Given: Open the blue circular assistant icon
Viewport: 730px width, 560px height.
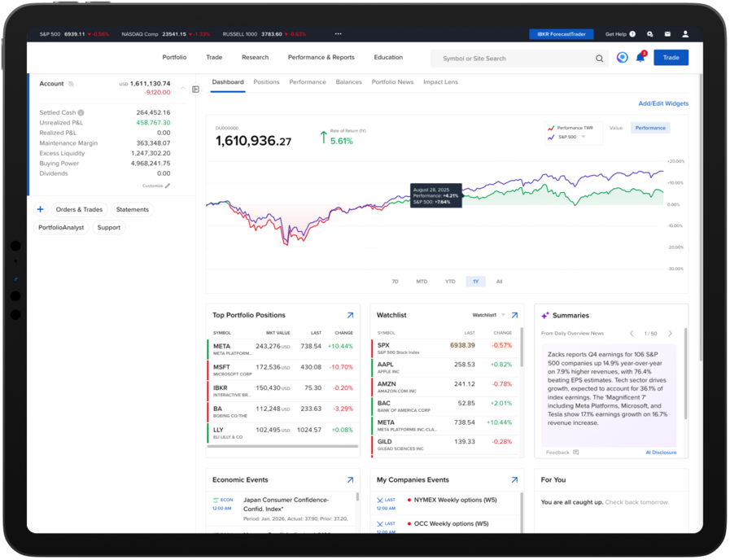Looking at the screenshot, I should (x=622, y=57).
